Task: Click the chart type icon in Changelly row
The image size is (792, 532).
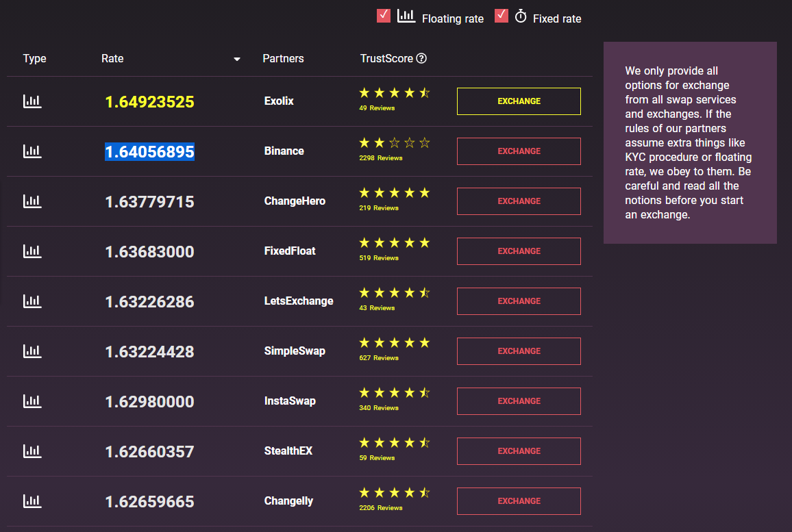Action: coord(32,501)
